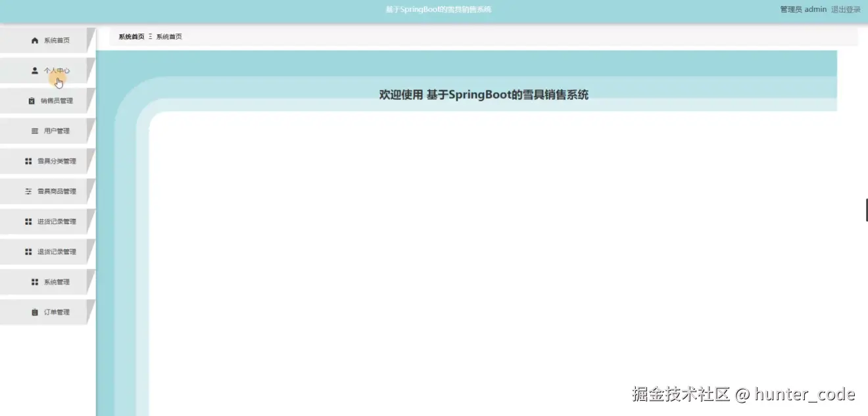Click the grid icon for 雪具分类管理
The height and width of the screenshot is (416, 868).
tap(28, 161)
